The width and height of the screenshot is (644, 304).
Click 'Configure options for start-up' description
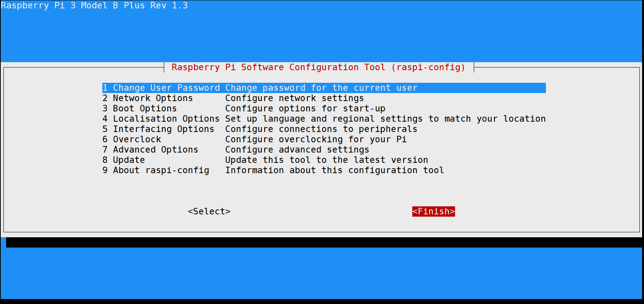click(x=305, y=109)
